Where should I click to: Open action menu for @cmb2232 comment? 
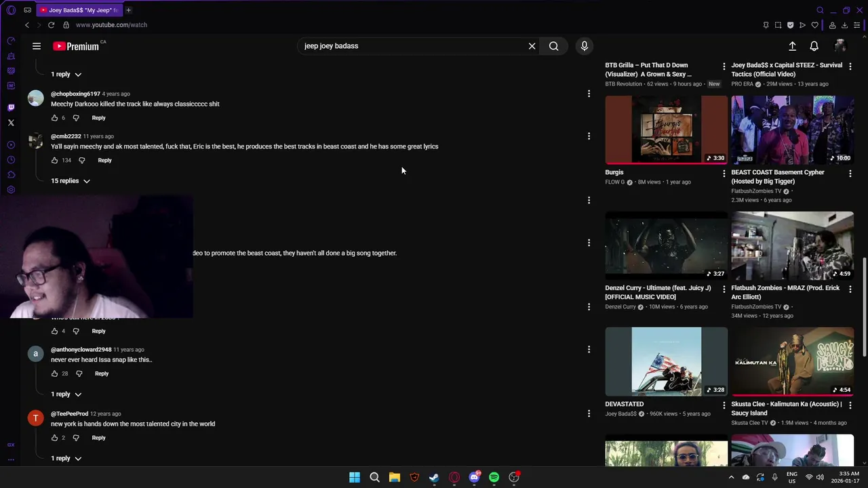click(x=589, y=136)
